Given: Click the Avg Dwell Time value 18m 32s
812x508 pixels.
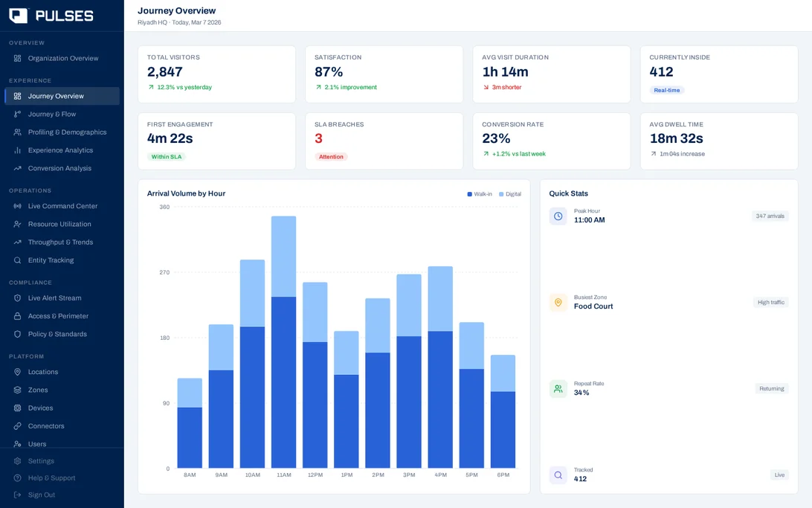Looking at the screenshot, I should tap(677, 139).
